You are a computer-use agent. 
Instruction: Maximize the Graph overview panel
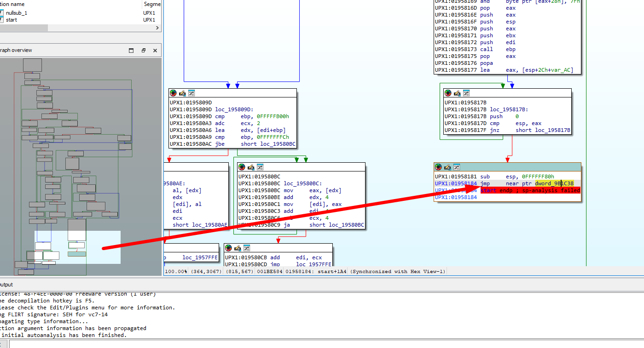tap(131, 51)
